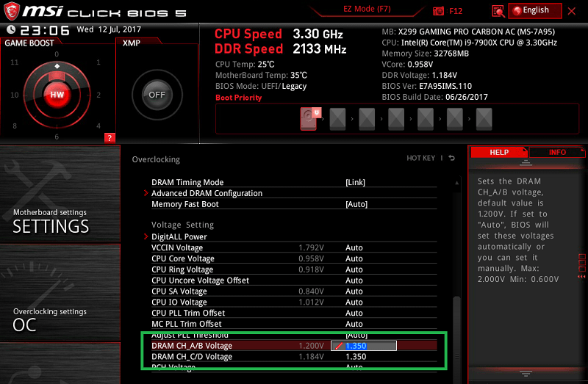The image size is (588, 384).
Task: Select MC PLL Trim Offset row
Action: [x=294, y=324]
